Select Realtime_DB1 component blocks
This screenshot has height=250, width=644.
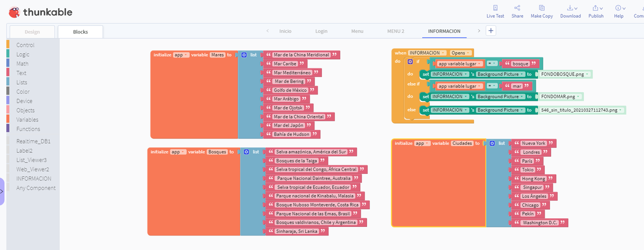[x=33, y=141]
